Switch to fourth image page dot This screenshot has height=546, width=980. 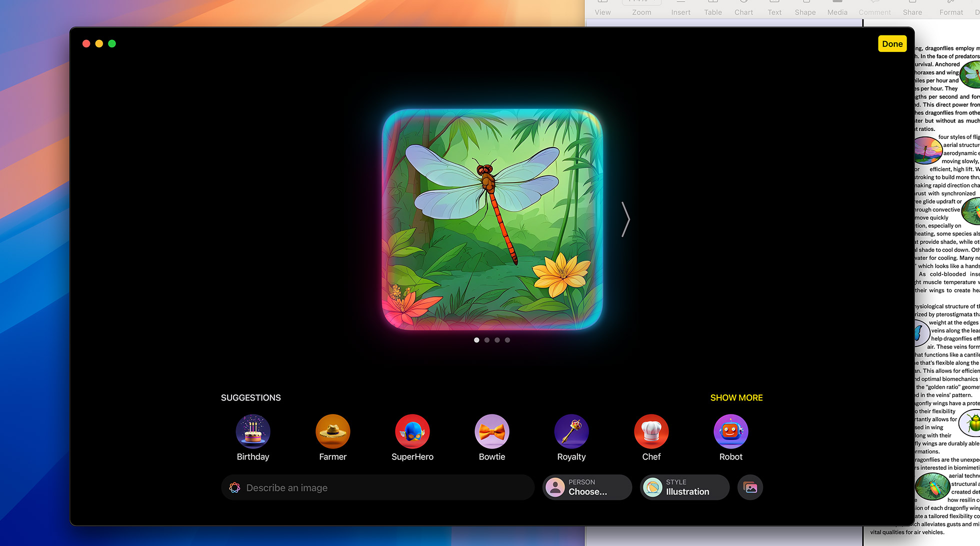(507, 340)
